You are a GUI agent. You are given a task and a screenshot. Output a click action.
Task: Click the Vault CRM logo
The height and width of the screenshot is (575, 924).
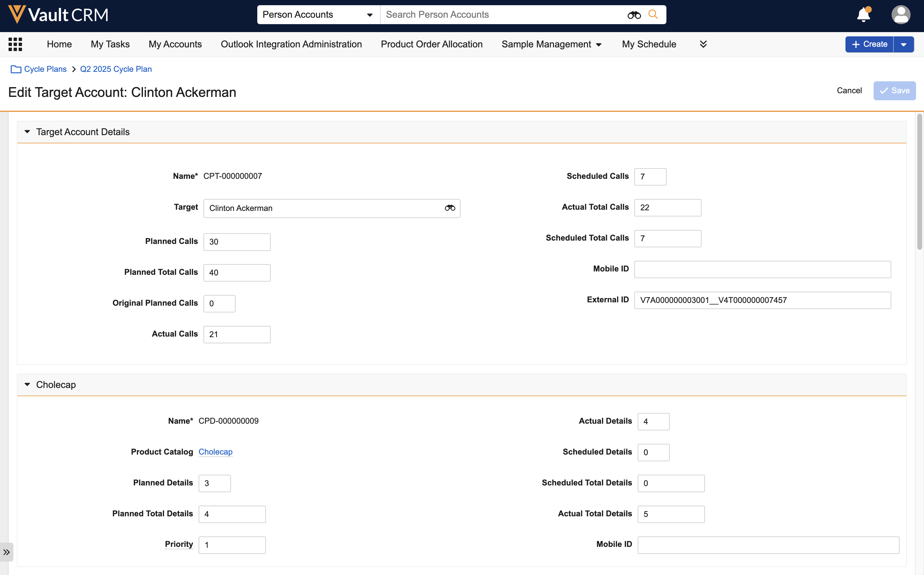pyautogui.click(x=58, y=14)
